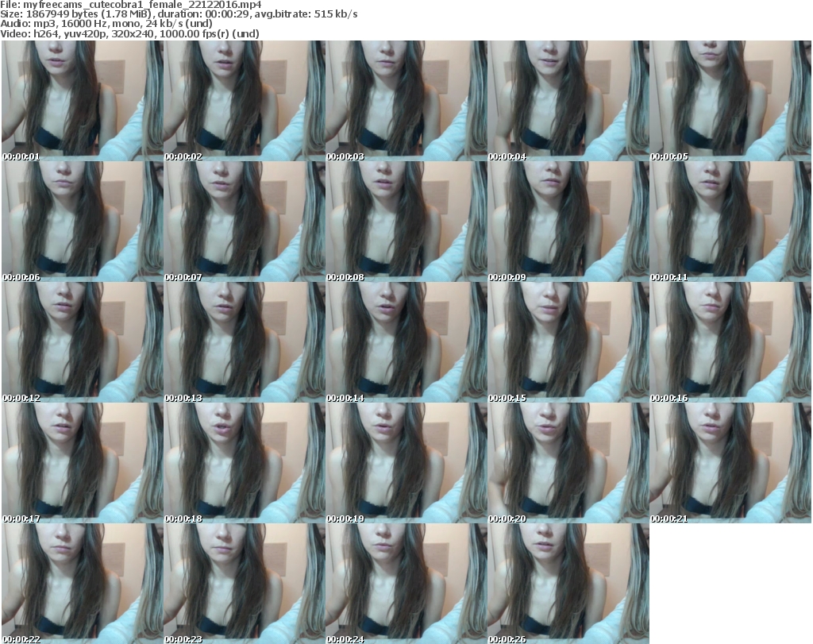Click the last frame labeled 00:00:26
The image size is (813, 644).
568,584
